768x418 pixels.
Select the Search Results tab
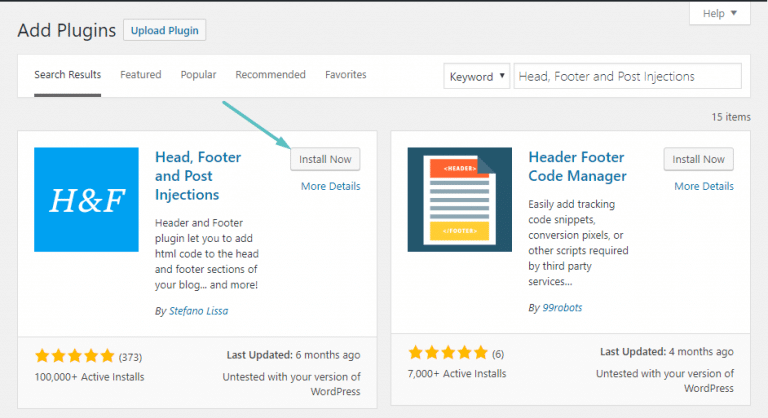67,75
